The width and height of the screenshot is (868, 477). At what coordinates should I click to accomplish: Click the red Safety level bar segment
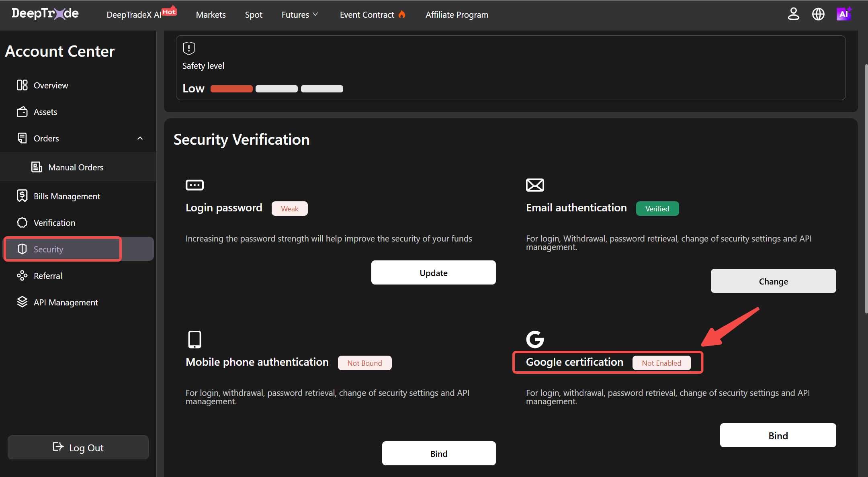click(231, 89)
